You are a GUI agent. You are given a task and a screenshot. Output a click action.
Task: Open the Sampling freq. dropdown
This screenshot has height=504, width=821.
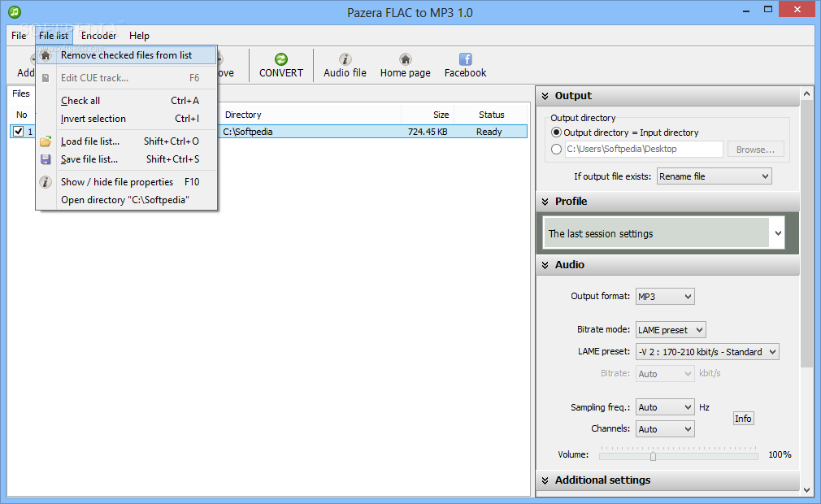point(665,407)
